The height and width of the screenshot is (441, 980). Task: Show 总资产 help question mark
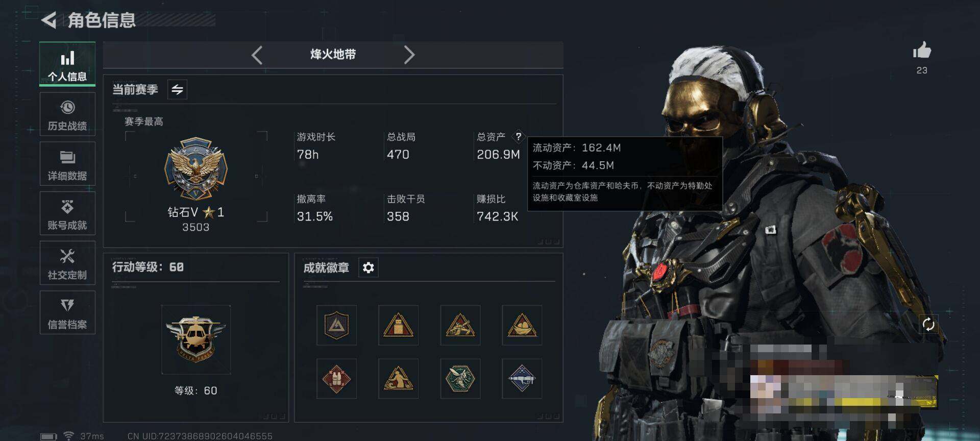tap(518, 136)
